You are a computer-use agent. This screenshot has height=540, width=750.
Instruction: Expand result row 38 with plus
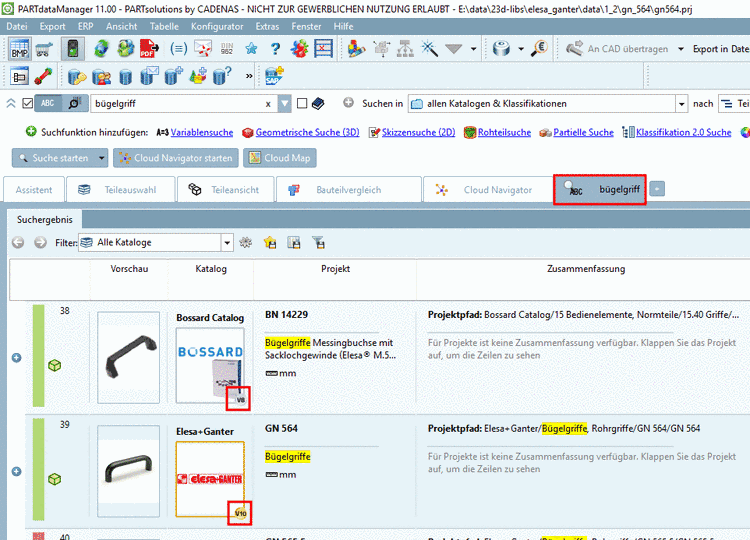(x=16, y=358)
